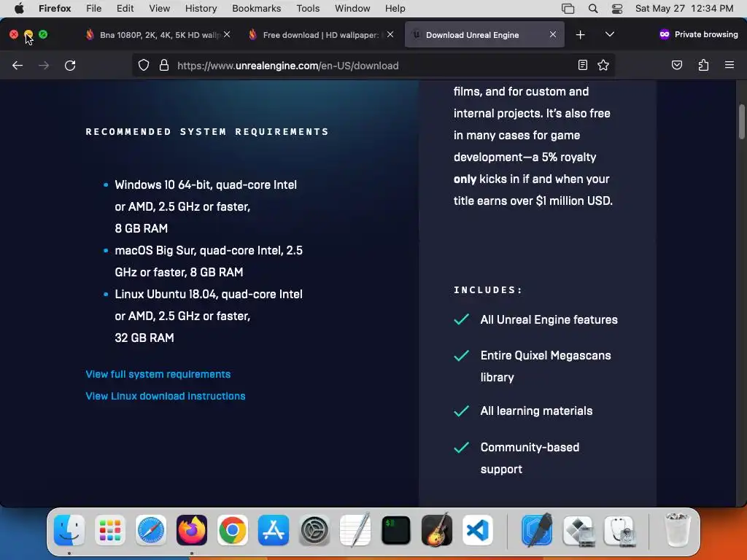Image resolution: width=747 pixels, height=560 pixels.
Task: Select the Download Unreal Engine tab
Action: 484,35
